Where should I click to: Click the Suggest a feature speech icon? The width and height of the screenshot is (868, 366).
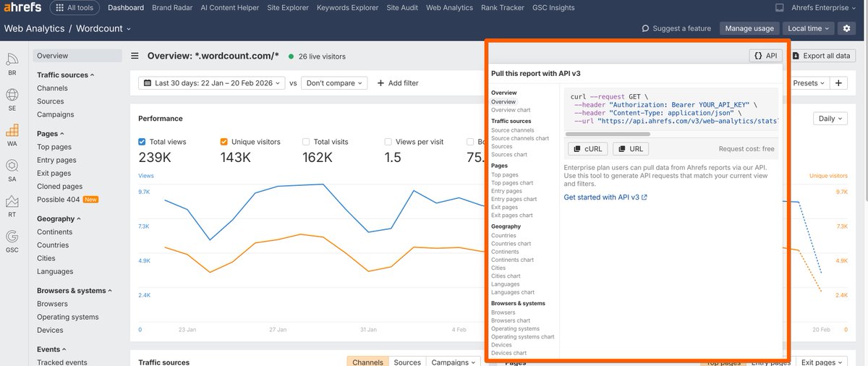point(645,28)
